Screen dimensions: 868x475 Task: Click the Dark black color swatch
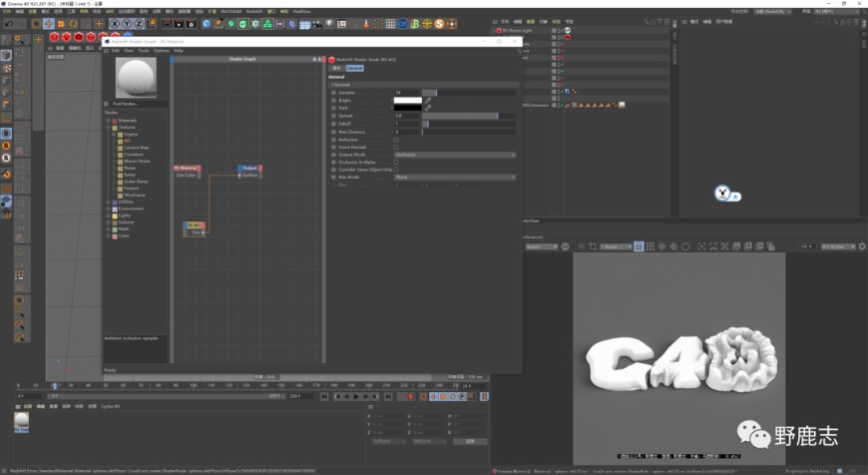click(408, 108)
